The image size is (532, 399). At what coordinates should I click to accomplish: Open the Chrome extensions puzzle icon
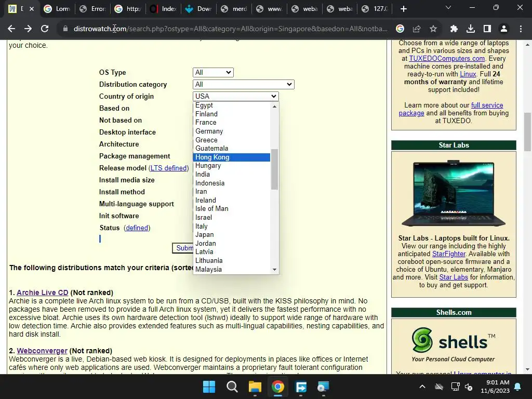pyautogui.click(x=454, y=29)
